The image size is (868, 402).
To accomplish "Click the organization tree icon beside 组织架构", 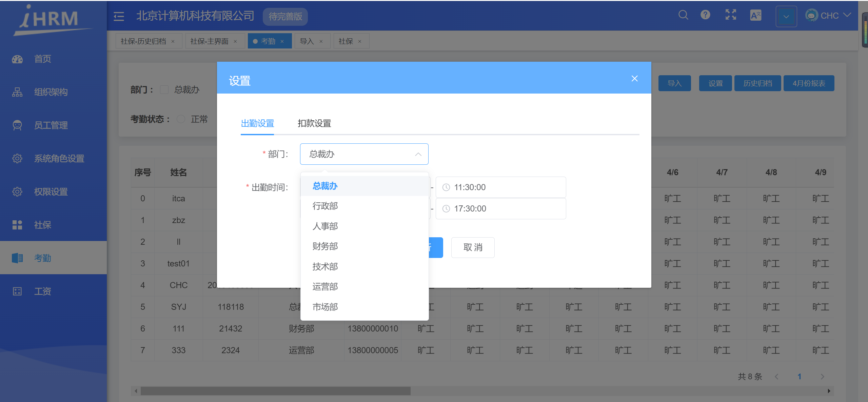I will pyautogui.click(x=17, y=92).
